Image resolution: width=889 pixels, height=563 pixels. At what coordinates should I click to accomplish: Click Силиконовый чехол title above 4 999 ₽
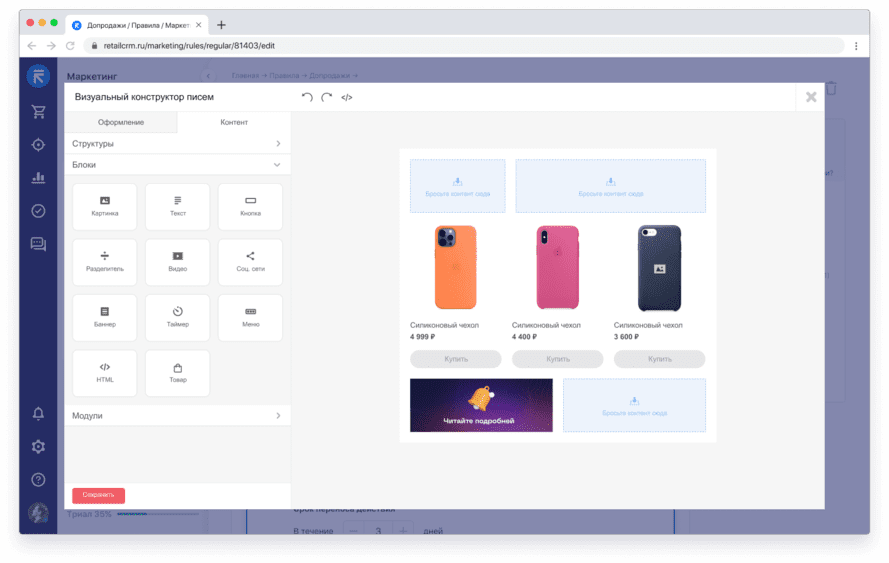[x=444, y=325]
